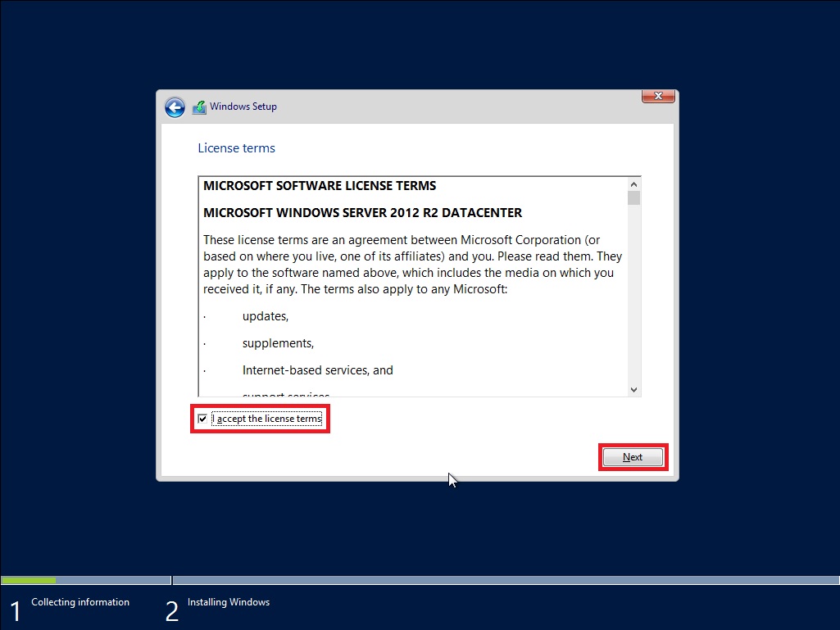Click the 'supplements,' bullet line
The width and height of the screenshot is (840, 630).
click(x=278, y=343)
